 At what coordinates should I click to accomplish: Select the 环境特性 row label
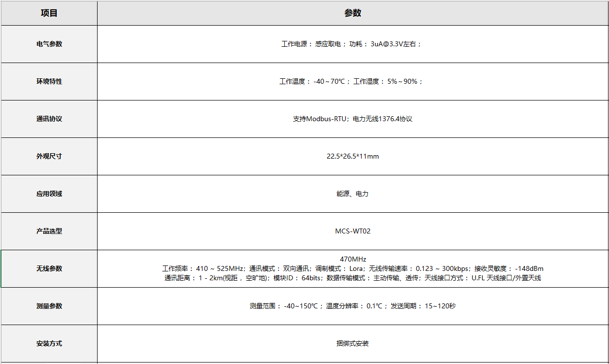[49, 81]
